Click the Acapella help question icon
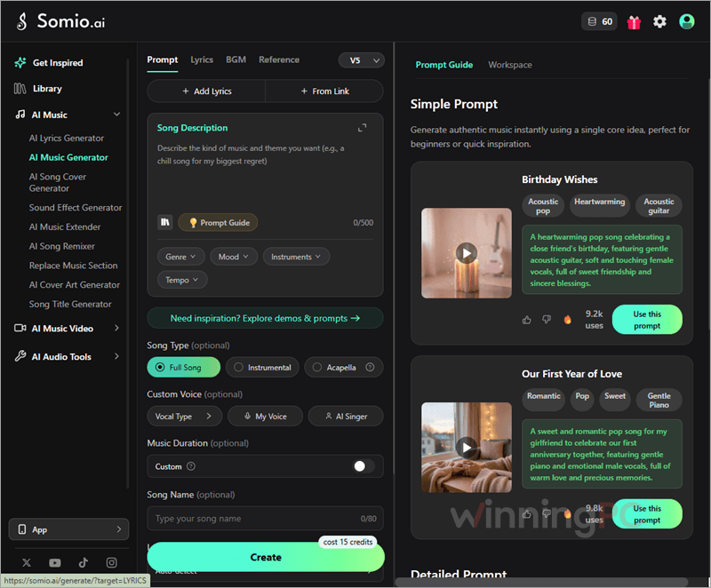This screenshot has height=588, width=711. click(x=370, y=367)
